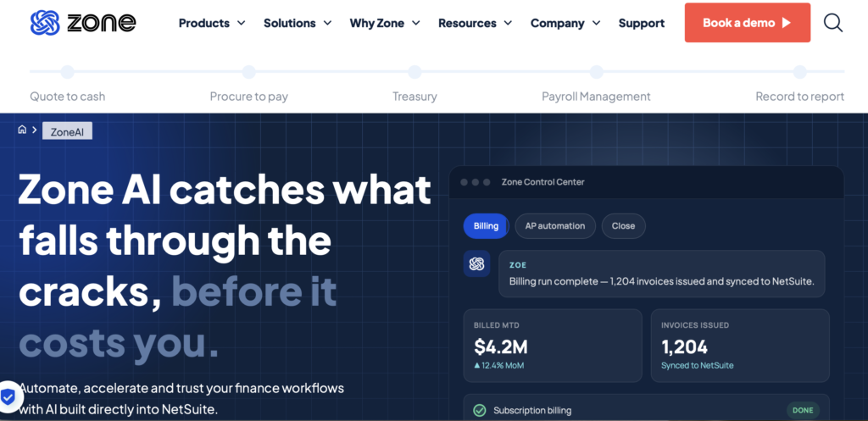Jump to Quote to cash step marker
Screen dimensions: 868x421
tap(68, 72)
